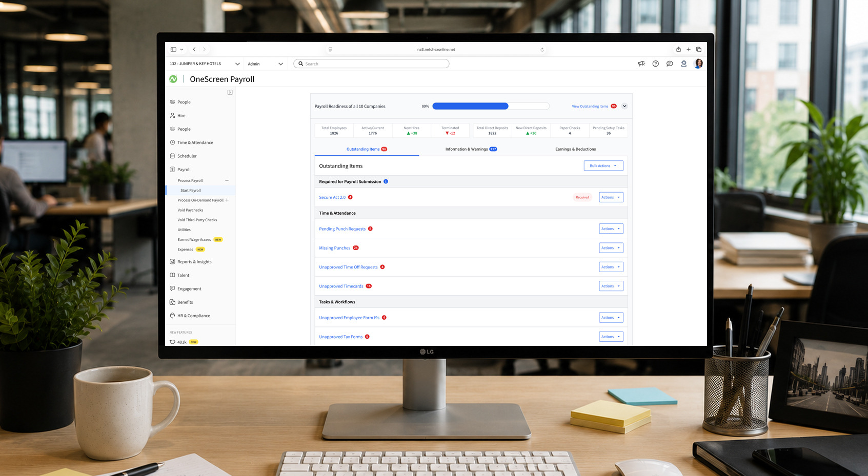Screen dimensions: 868x476
Task: Click the page settings icon left of the URL
Action: pyautogui.click(x=330, y=50)
